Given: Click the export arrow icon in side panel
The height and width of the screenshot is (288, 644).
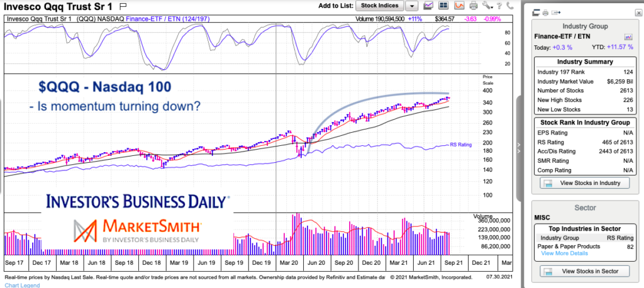Looking at the screenshot, I should (x=556, y=13).
